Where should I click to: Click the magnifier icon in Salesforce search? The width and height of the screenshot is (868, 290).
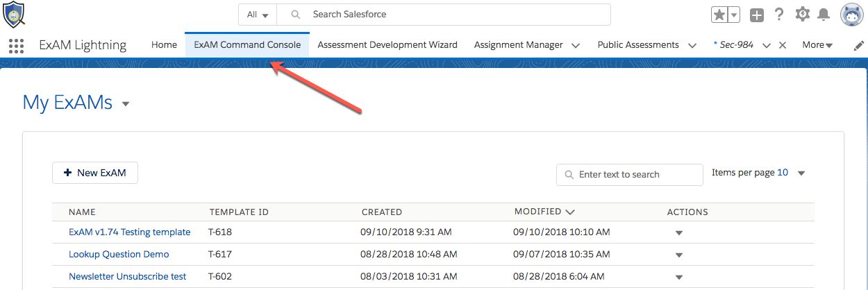pyautogui.click(x=295, y=15)
